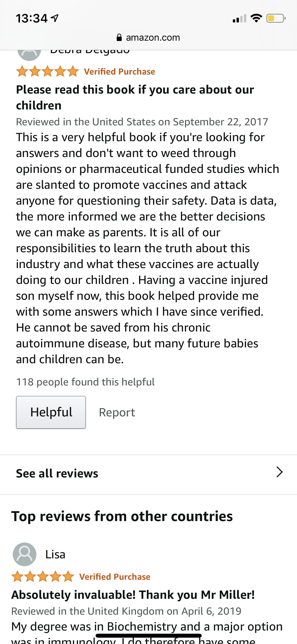Open "Absolutely invaluable! Thank you Mr Miller!" review
Screen dimensions: 297x644
click(x=133, y=595)
